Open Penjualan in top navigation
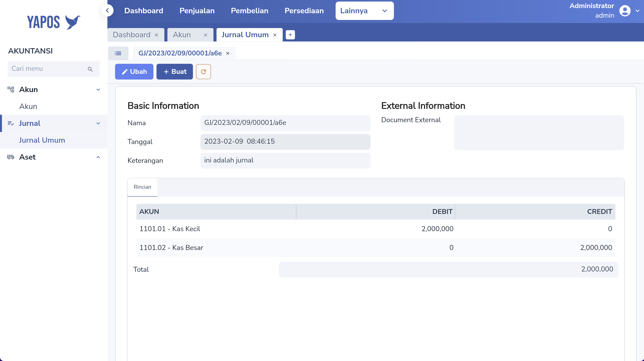 click(197, 11)
